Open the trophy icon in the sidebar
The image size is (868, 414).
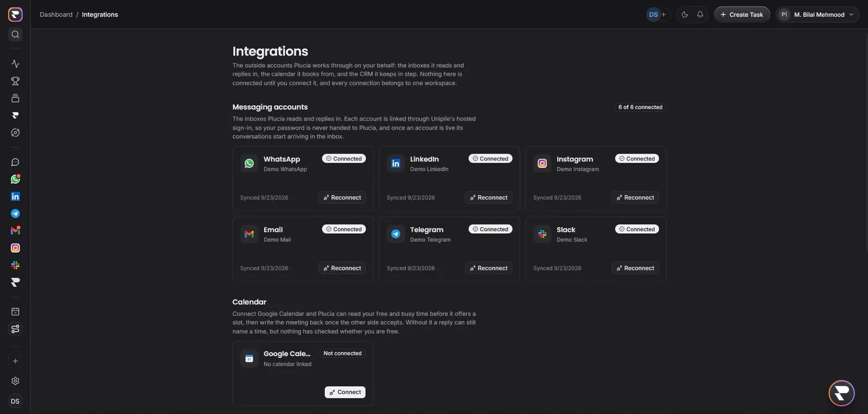(15, 81)
